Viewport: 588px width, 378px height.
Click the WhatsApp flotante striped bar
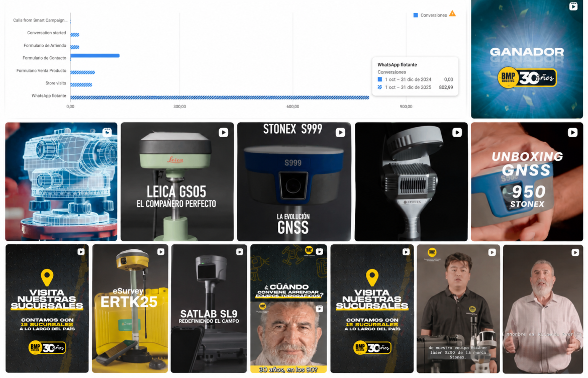click(220, 98)
